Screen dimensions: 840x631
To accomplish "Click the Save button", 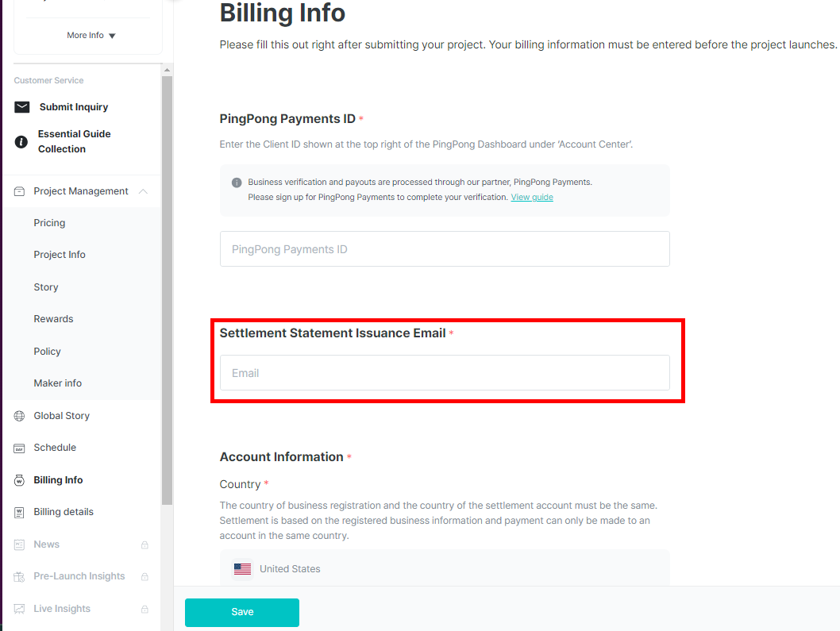I will coord(242,612).
